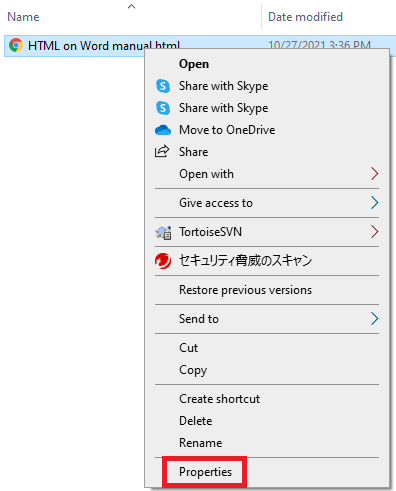Expand the TortoiseSVN submenu arrow
The width and height of the screenshot is (396, 491).
(375, 232)
